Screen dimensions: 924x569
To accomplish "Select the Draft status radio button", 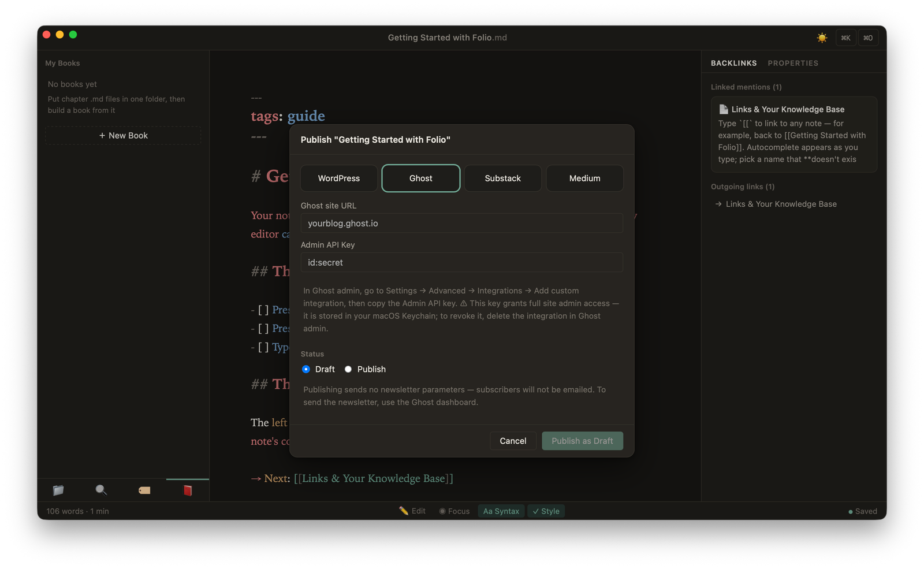I will (306, 369).
